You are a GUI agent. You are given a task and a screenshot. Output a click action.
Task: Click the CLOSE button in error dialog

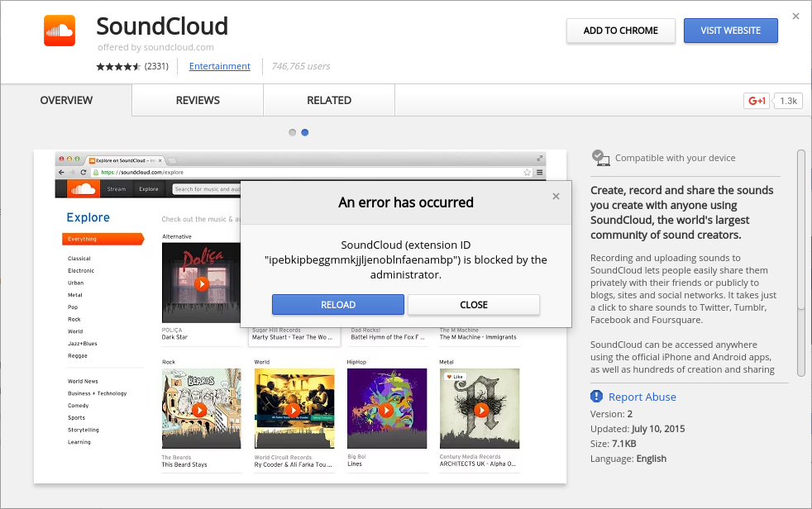point(473,305)
